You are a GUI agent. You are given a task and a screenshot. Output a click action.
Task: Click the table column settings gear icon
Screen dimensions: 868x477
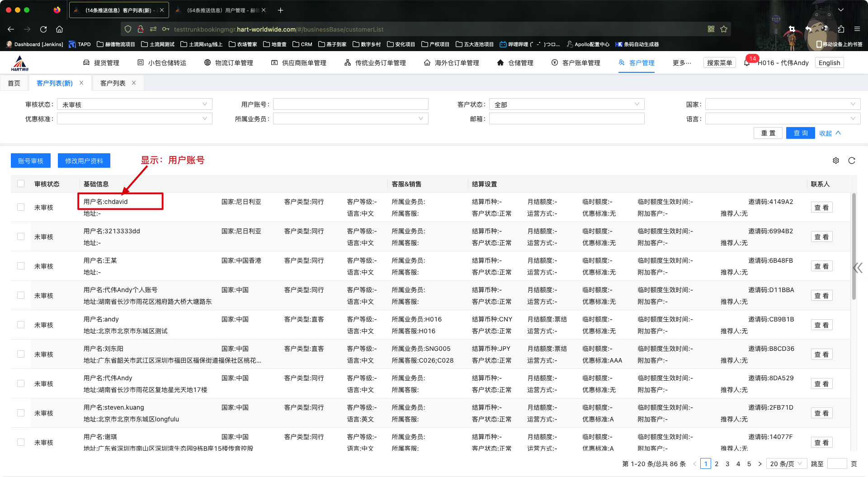coord(836,161)
